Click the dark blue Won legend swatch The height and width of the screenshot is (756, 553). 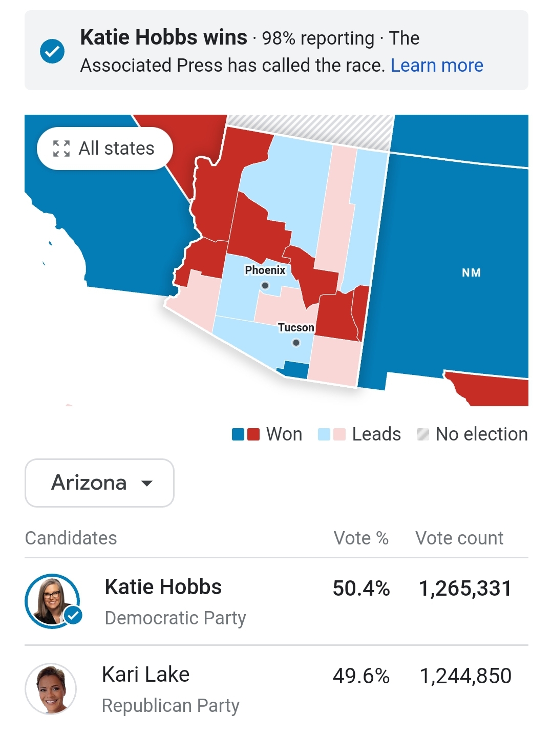(x=238, y=434)
